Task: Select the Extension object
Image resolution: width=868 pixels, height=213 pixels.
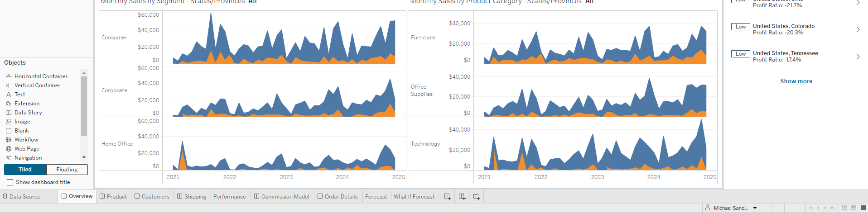Action: point(27,104)
